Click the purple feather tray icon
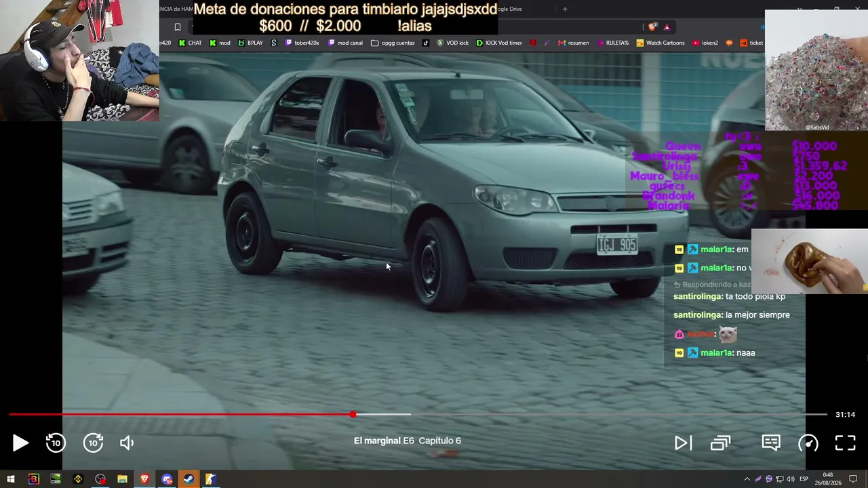 point(758,479)
